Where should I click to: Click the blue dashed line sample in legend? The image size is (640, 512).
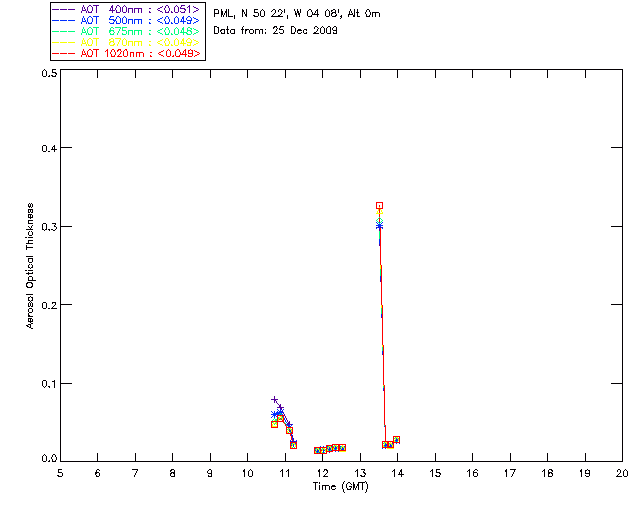point(64,20)
